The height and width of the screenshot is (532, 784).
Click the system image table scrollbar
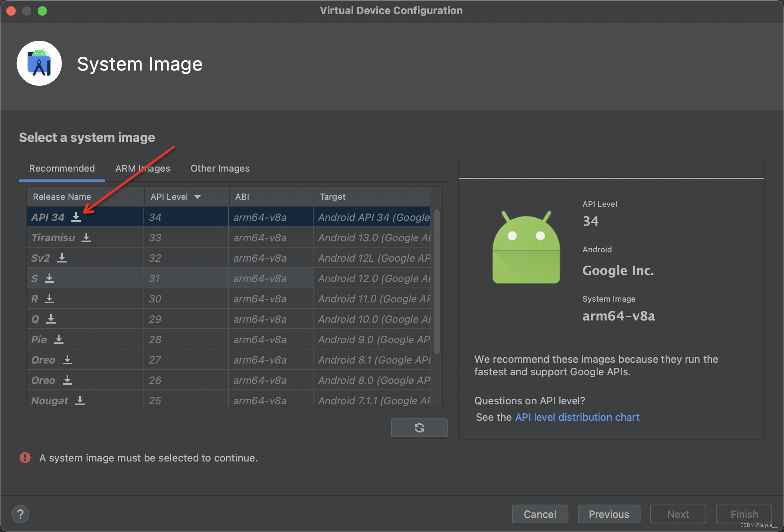(436, 282)
